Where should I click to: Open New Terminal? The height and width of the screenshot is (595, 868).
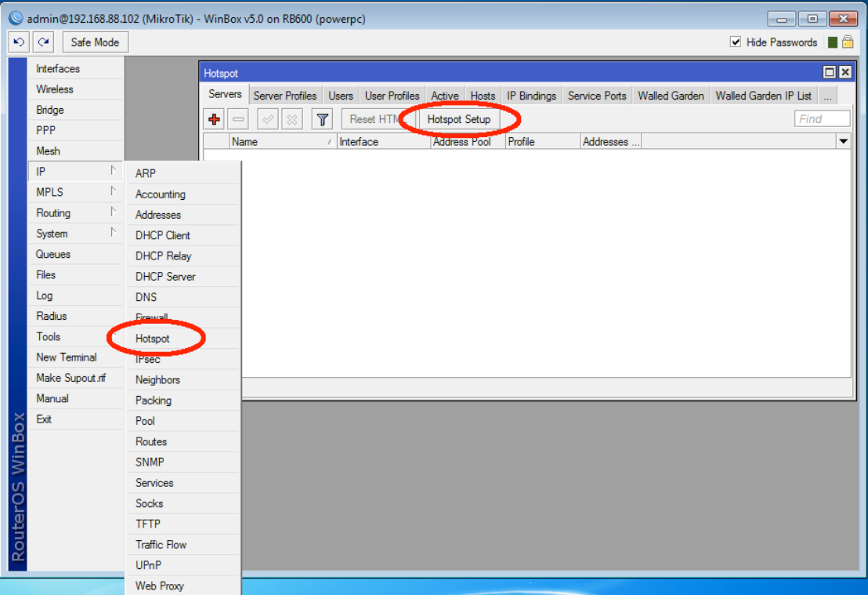pos(75,357)
